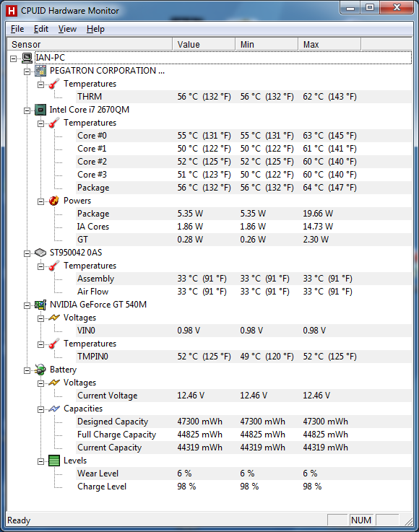Click the CPUID red H title bar icon
419x532 pixels.
pos(12,11)
